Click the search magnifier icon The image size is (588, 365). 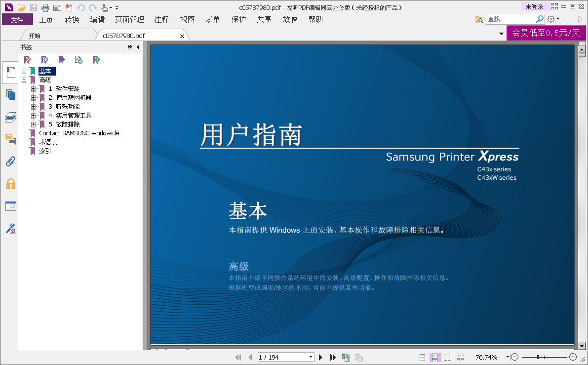click(540, 19)
